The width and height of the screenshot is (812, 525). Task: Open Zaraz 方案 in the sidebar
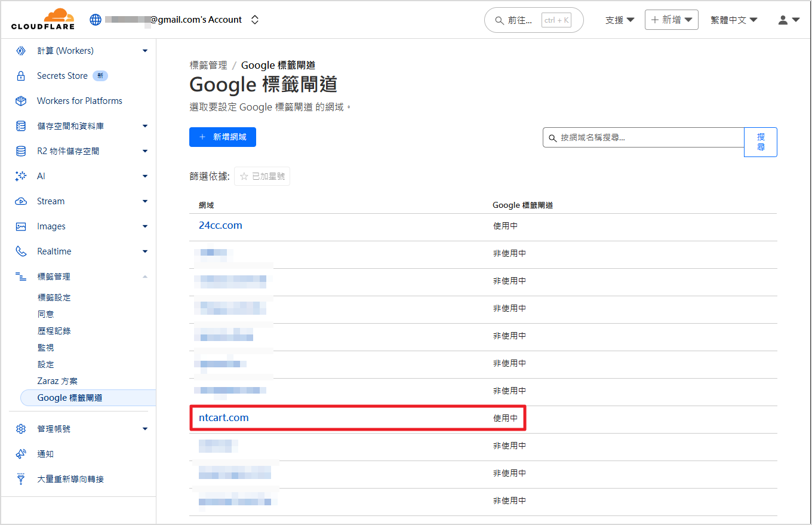57,381
